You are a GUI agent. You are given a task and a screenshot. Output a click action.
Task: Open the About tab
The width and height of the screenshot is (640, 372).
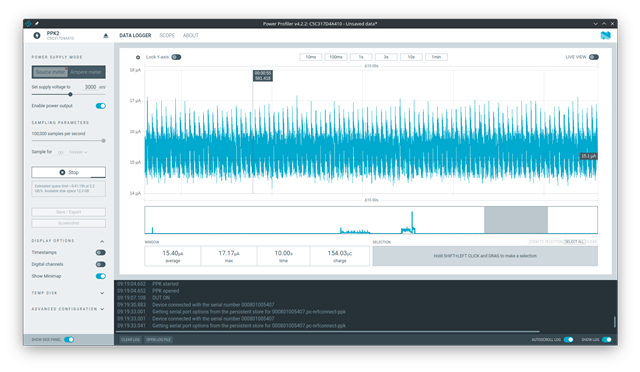coord(191,36)
